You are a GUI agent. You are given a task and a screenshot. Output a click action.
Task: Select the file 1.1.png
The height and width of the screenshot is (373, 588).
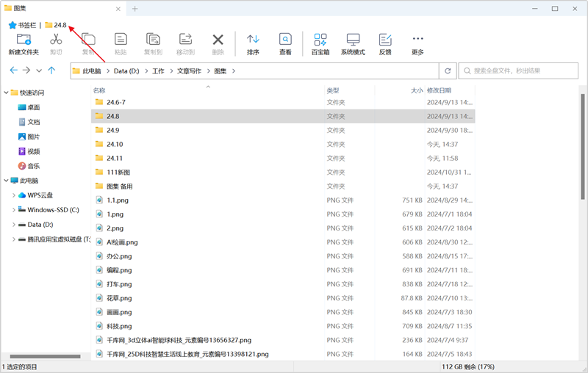pos(283,200)
